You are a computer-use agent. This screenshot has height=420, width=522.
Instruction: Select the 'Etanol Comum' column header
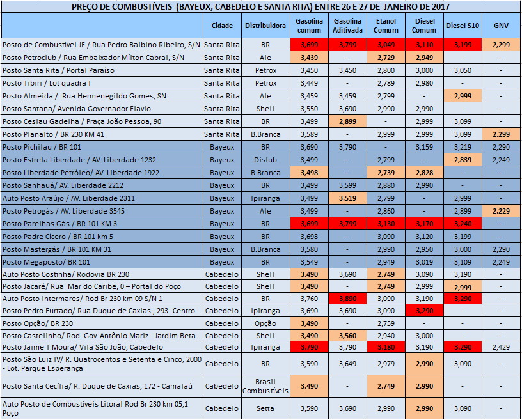(x=386, y=26)
